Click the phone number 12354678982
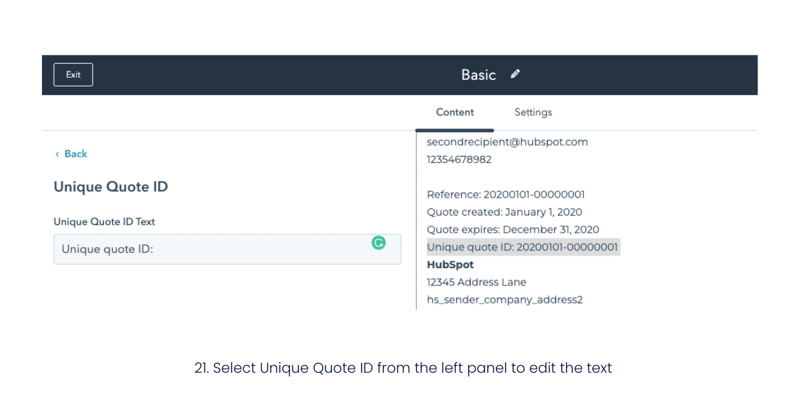This screenshot has height=418, width=800. coord(459,160)
